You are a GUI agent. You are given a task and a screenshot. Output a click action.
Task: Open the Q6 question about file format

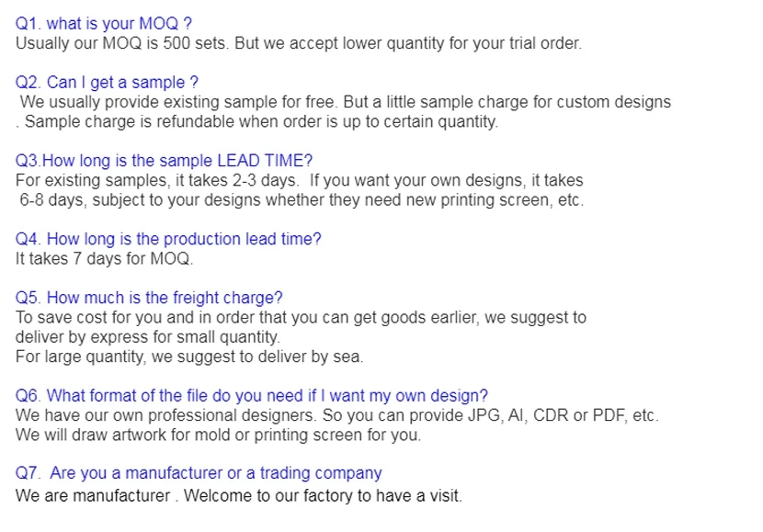coord(252,396)
